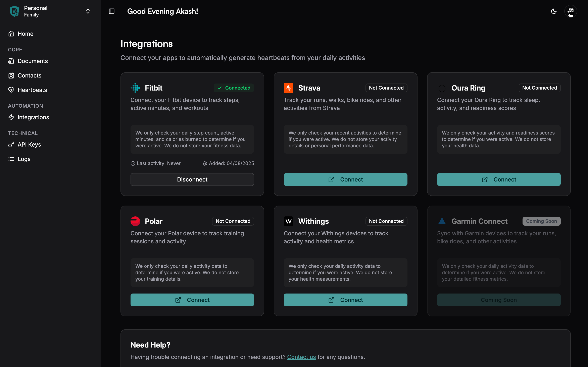Click the Garmin Connect triangle icon

click(x=442, y=221)
